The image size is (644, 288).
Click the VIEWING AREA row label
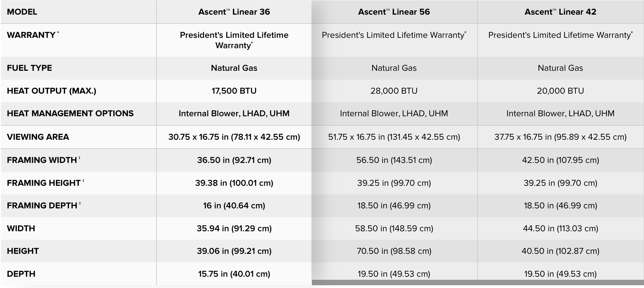pos(38,137)
